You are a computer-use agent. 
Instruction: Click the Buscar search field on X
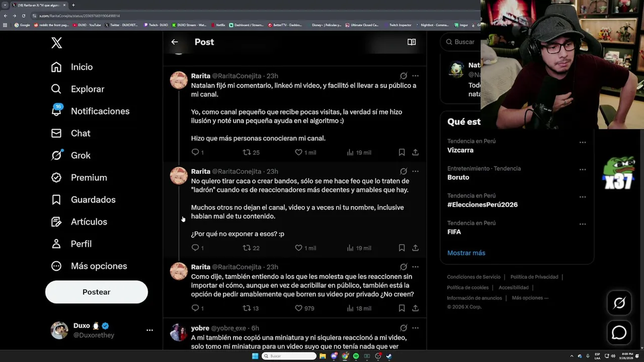pyautogui.click(x=460, y=42)
